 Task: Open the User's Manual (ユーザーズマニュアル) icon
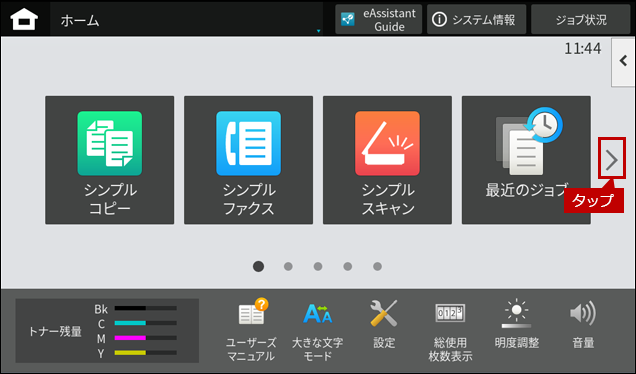251,330
